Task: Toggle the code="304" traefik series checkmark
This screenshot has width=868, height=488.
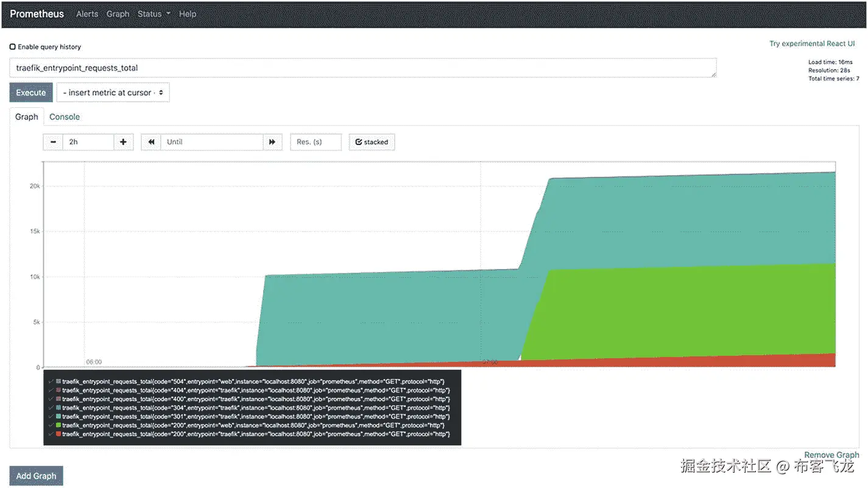Action: 51,408
